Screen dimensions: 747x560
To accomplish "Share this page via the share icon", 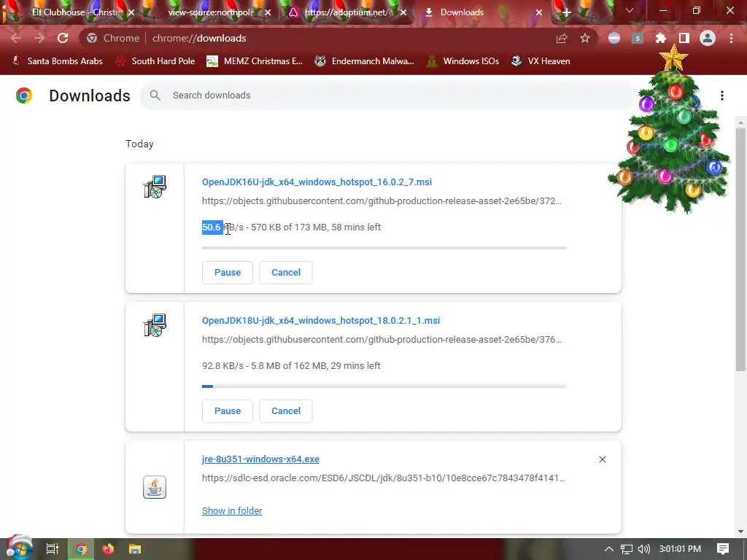I will tap(562, 39).
